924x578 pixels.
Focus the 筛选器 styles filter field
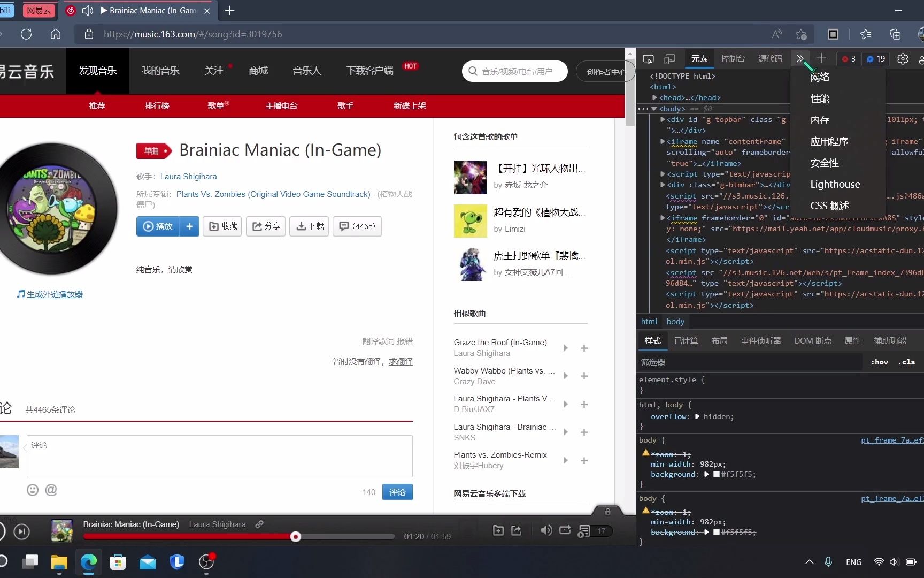pyautogui.click(x=750, y=362)
